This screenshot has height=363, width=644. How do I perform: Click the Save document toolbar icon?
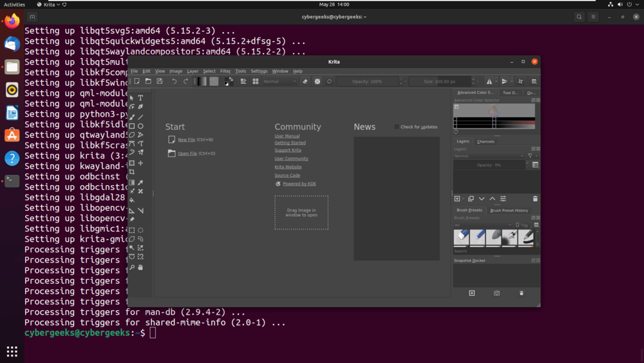(x=160, y=81)
